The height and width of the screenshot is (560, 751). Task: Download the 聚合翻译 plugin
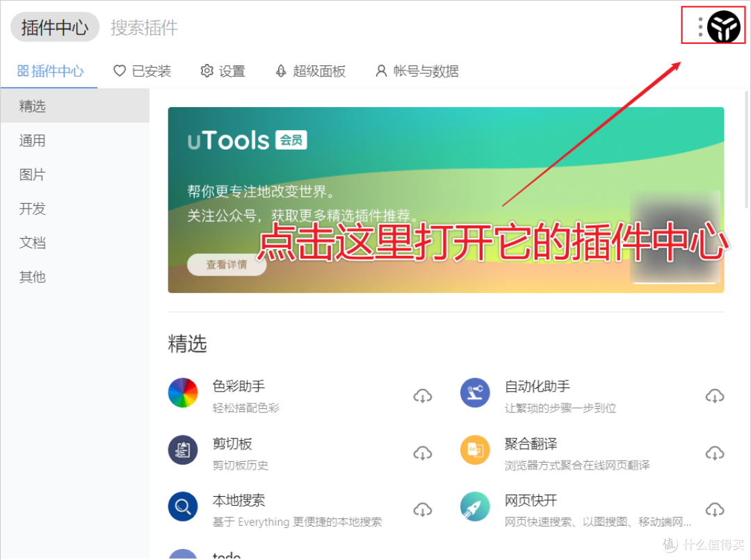pos(715,453)
